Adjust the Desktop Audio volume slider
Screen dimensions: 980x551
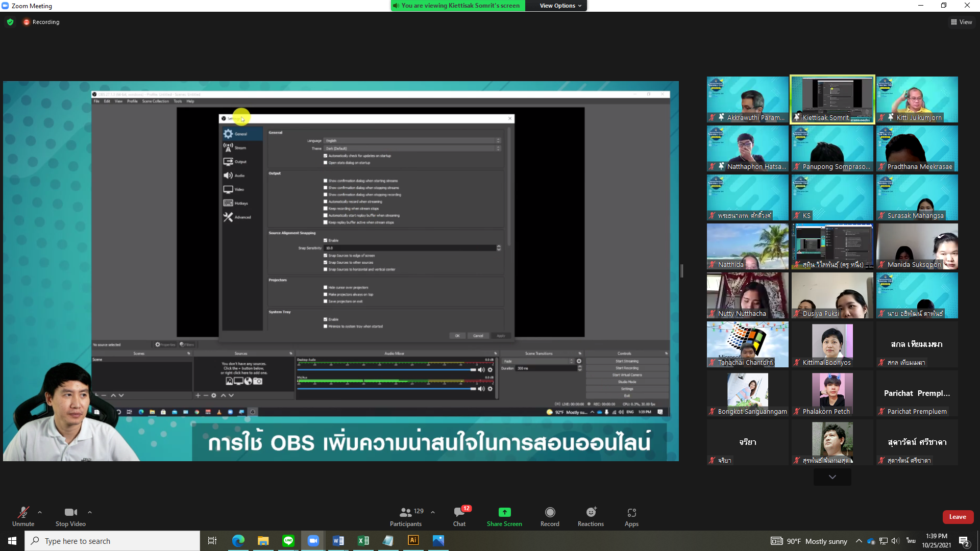click(386, 370)
